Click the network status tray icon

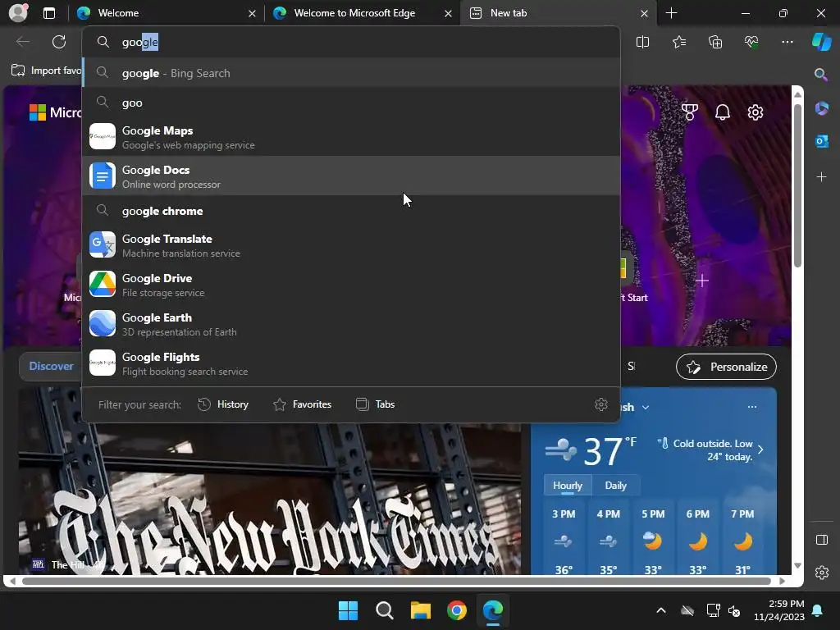click(x=713, y=610)
